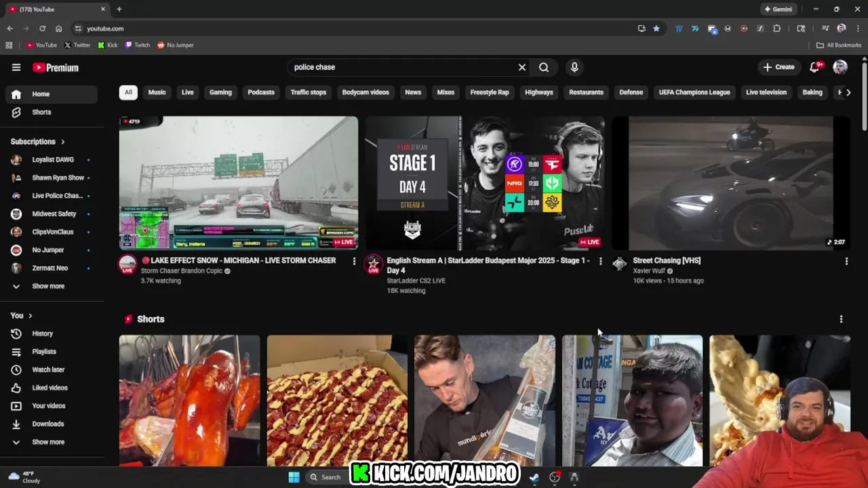Open the notifications bell
868x488 pixels.
815,67
